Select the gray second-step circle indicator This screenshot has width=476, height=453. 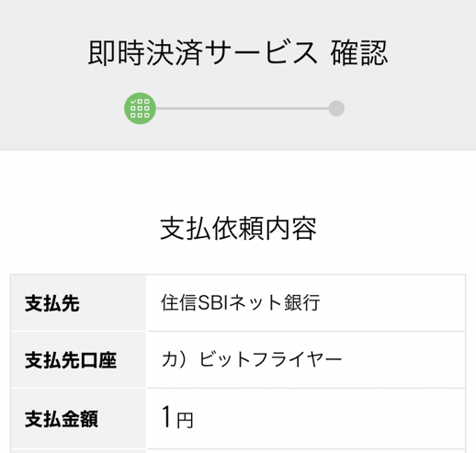[x=336, y=108]
